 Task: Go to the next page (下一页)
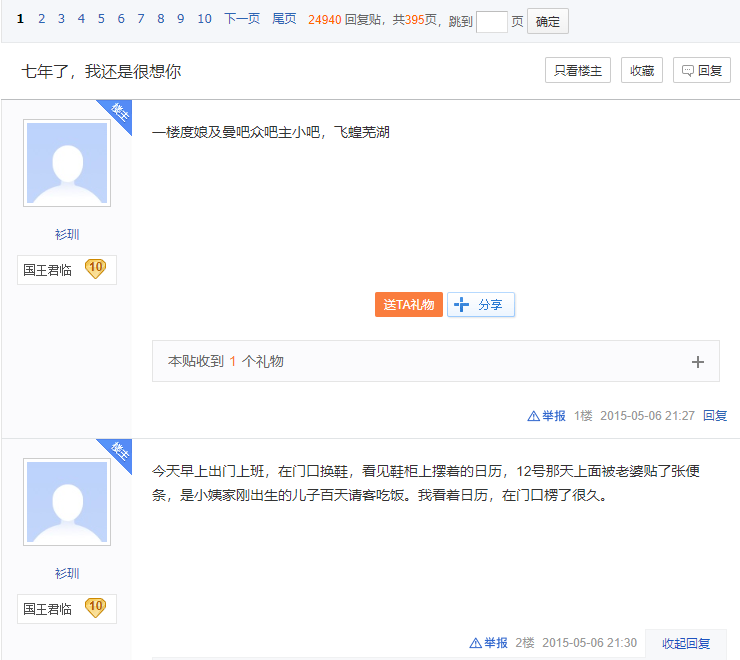(x=242, y=19)
